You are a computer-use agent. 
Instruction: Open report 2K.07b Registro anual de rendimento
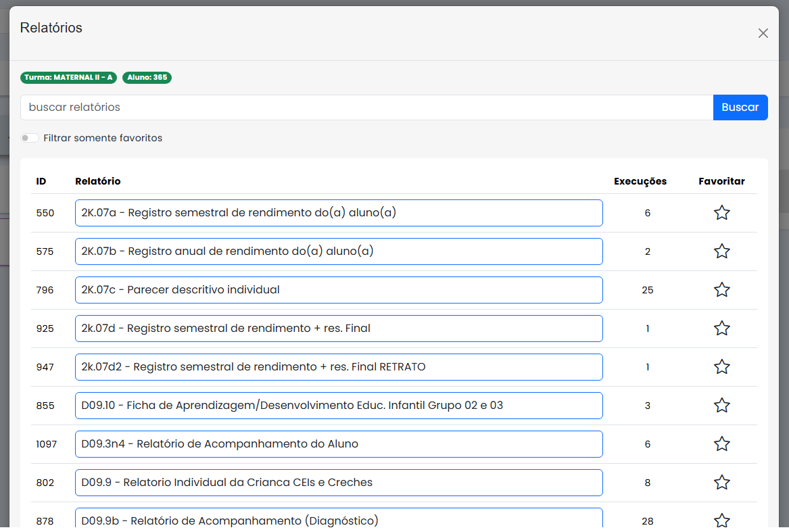coord(339,251)
